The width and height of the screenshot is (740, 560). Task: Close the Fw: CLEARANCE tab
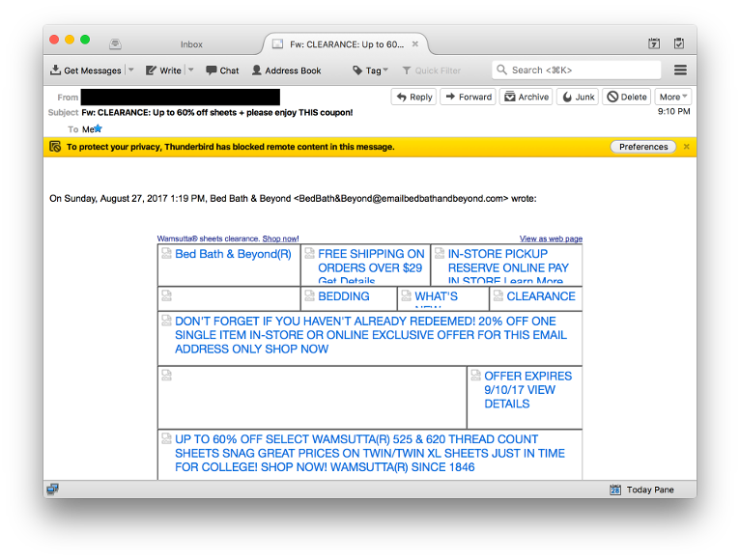coord(415,43)
